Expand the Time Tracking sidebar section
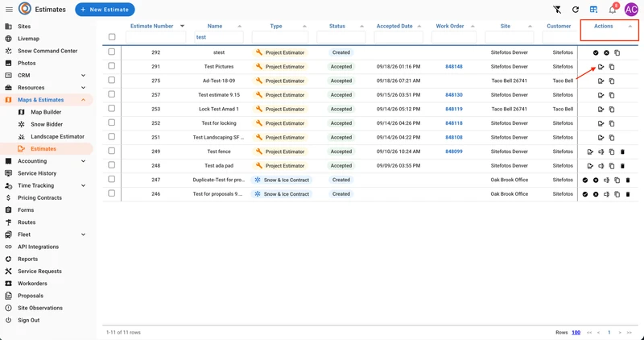Screen dimensions: 644x340 click(x=84, y=185)
